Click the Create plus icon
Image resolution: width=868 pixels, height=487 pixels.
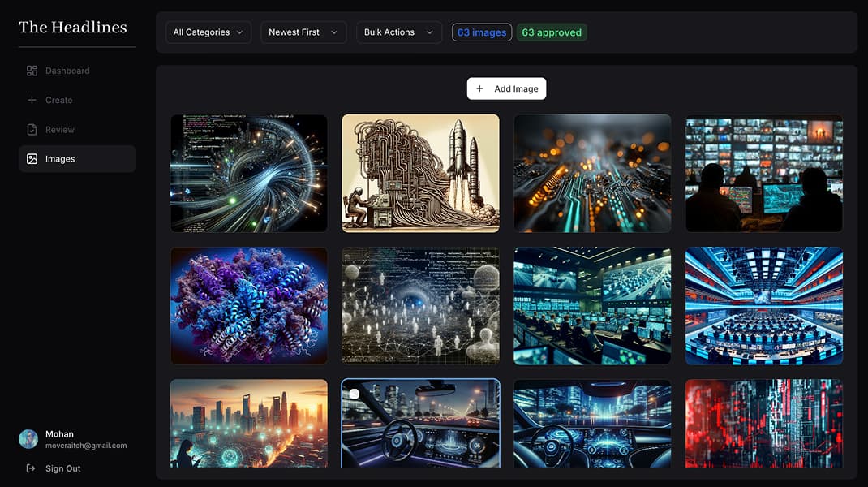[x=32, y=100]
